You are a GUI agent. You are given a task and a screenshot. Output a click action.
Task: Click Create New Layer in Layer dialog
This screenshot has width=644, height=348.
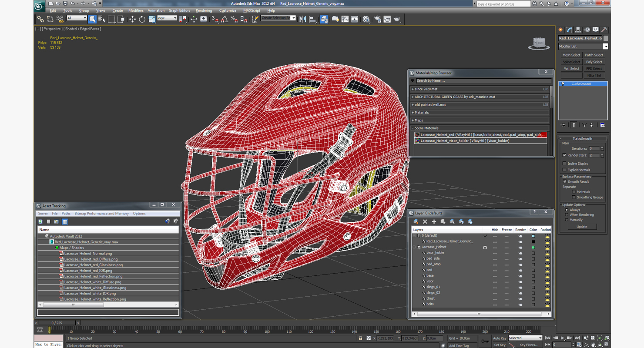pyautogui.click(x=416, y=221)
